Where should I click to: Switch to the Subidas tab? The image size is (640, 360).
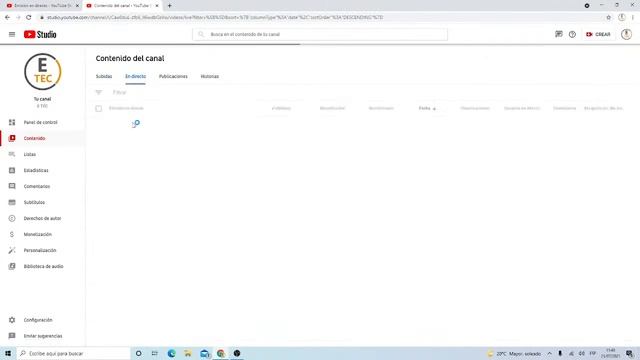click(104, 76)
